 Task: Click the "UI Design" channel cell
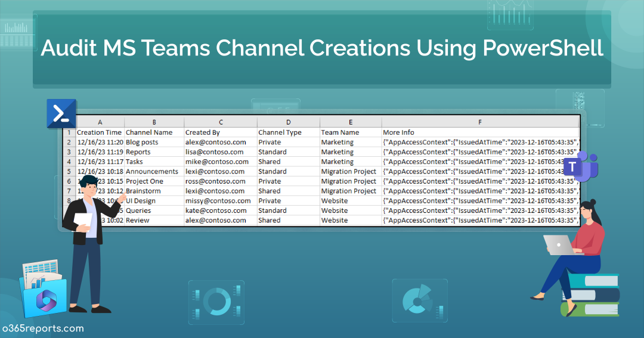[x=154, y=201]
